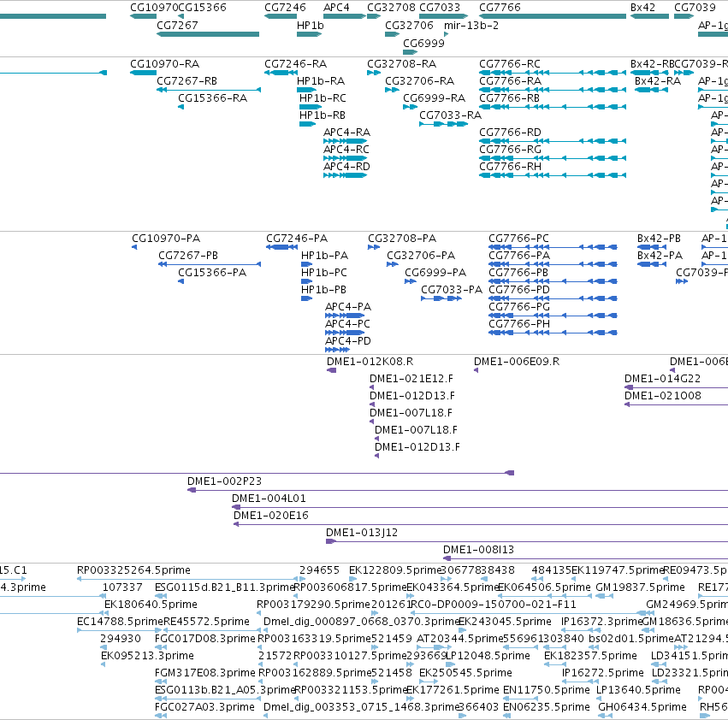Select the long CG7766 gene bar
The width and height of the screenshot is (728, 720).
(553, 16)
